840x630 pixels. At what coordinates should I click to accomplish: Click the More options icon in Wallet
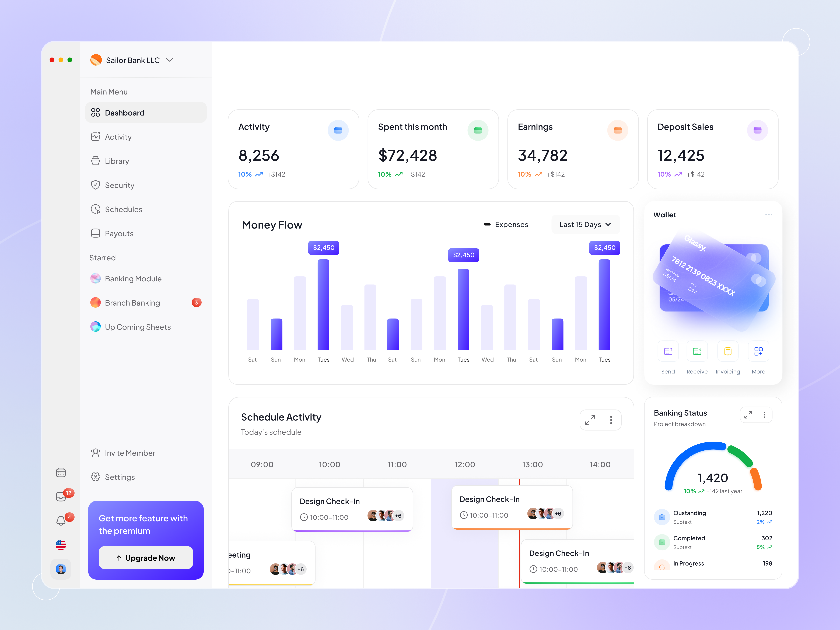(758, 351)
